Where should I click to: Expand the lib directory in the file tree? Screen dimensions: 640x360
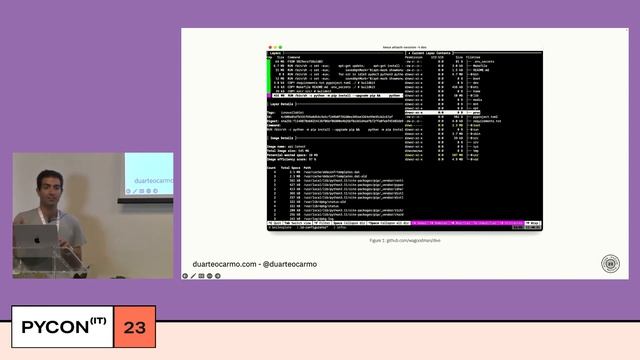coord(475,96)
